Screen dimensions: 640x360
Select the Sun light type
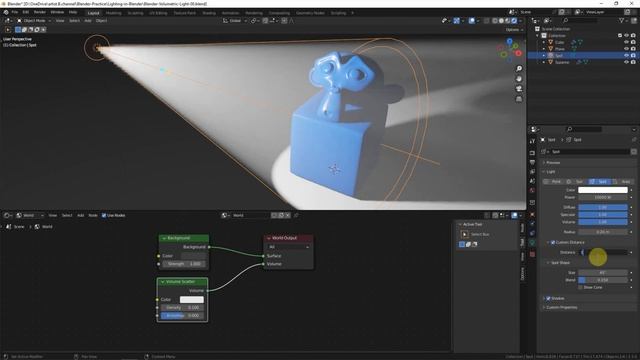point(576,182)
